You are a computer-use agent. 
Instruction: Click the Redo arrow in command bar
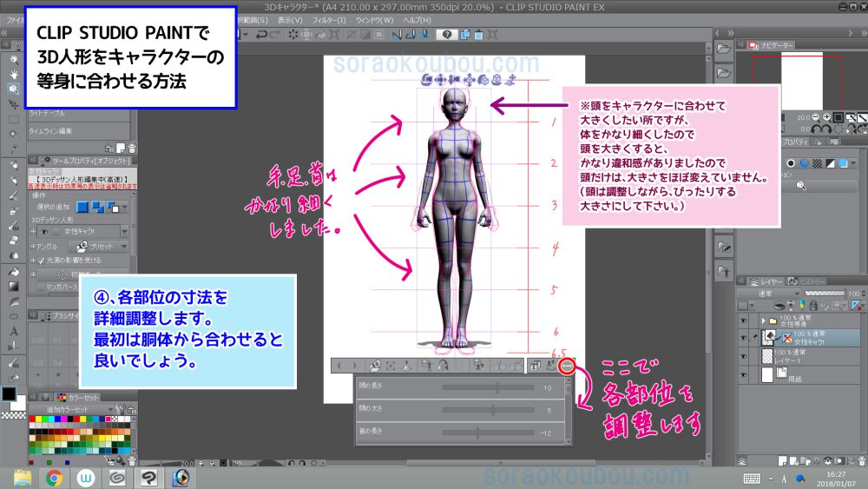(x=274, y=35)
